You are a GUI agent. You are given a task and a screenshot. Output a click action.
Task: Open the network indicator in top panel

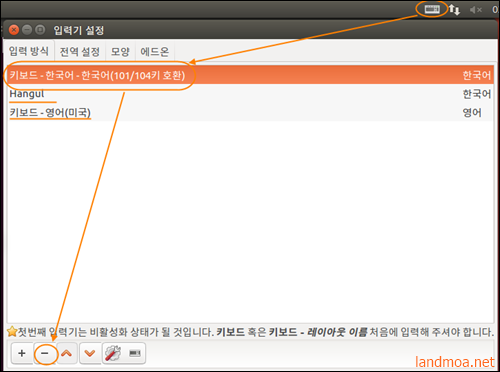(454, 10)
